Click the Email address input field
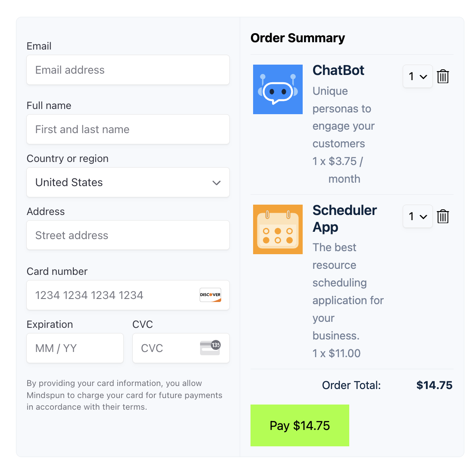The image size is (476, 467). [x=128, y=70]
